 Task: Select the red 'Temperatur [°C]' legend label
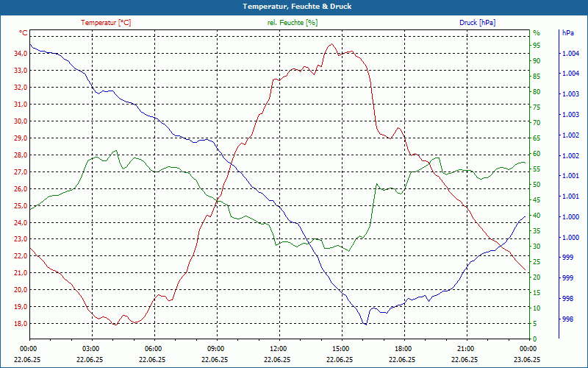106,23
